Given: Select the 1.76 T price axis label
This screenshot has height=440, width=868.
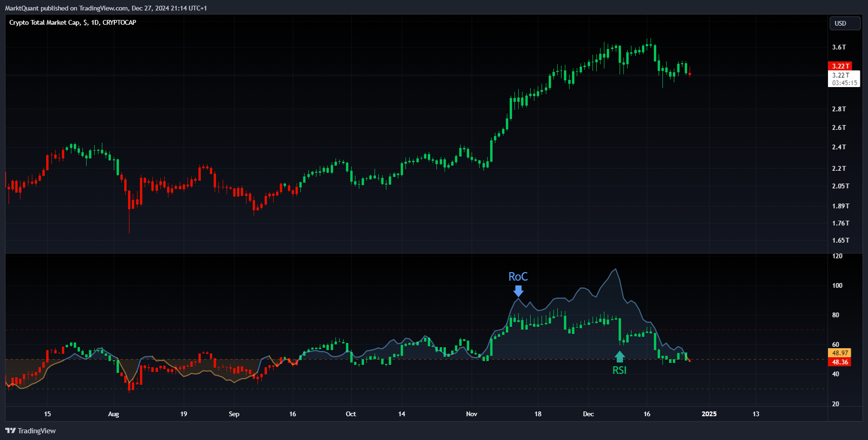Looking at the screenshot, I should [x=840, y=223].
